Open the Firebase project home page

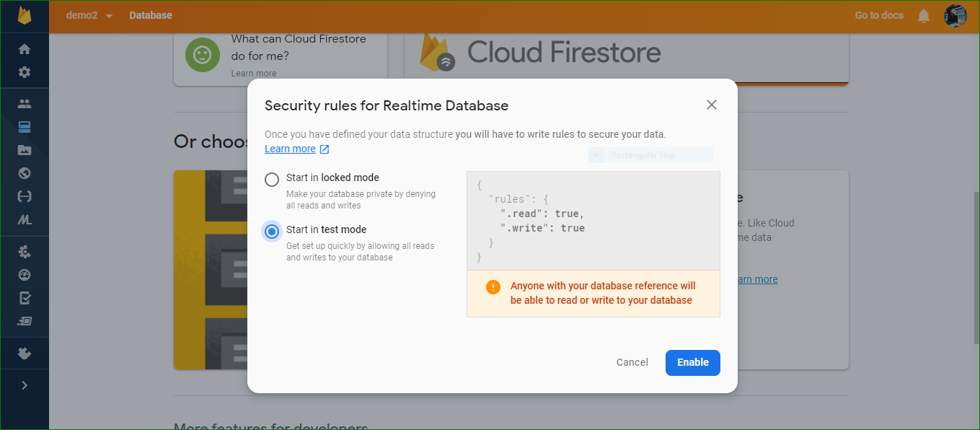(25, 48)
